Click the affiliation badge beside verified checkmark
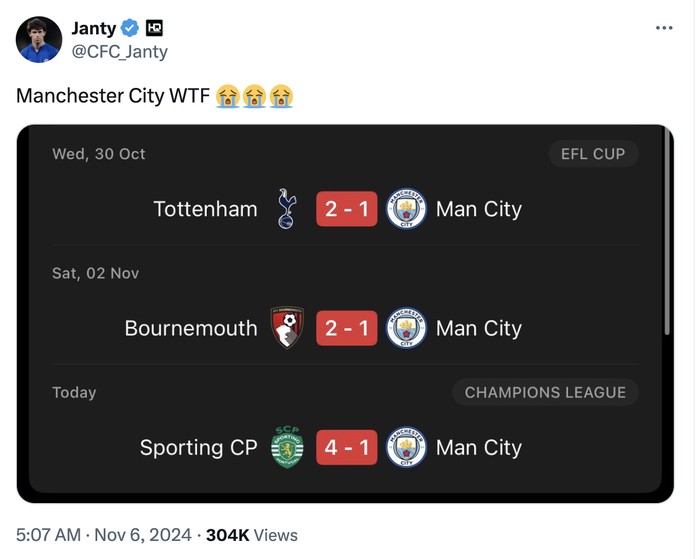Image resolution: width=700 pixels, height=559 pixels. click(x=154, y=28)
